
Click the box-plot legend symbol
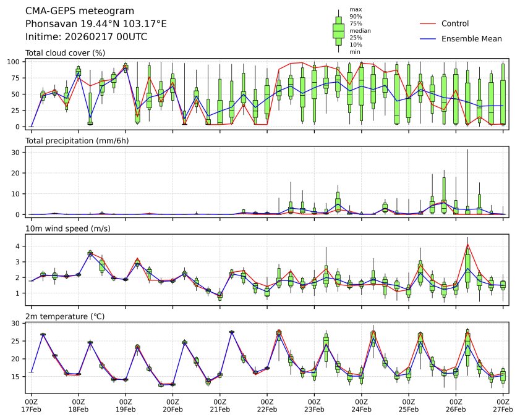pos(338,30)
